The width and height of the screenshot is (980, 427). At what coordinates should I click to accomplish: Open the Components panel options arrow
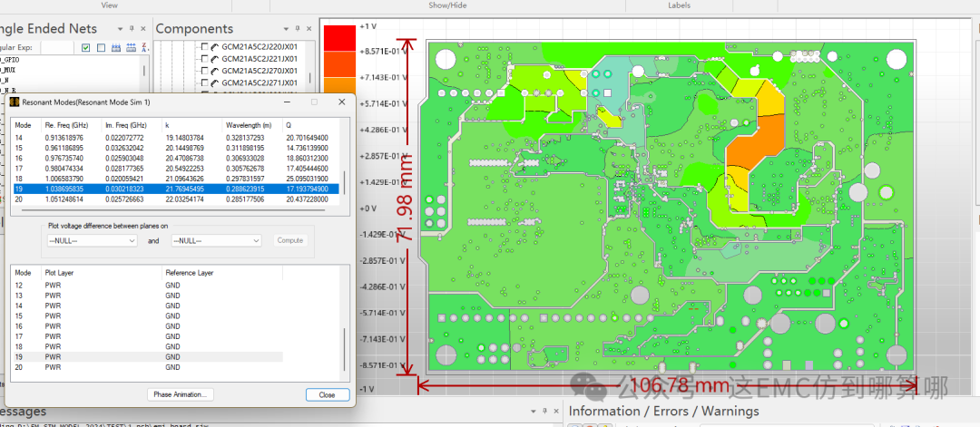pos(286,29)
